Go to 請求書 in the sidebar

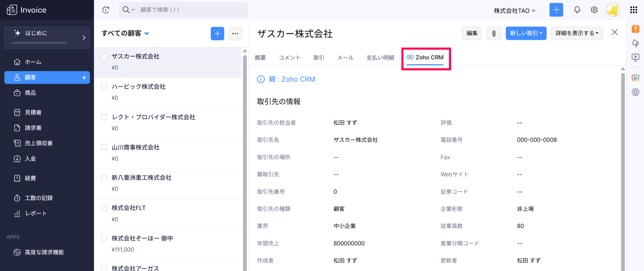(33, 128)
